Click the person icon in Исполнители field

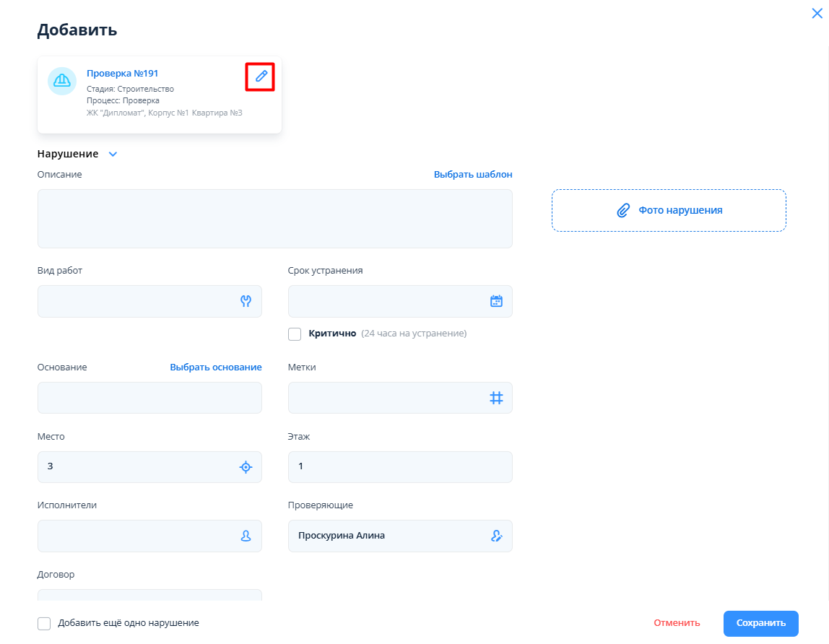pos(246,536)
